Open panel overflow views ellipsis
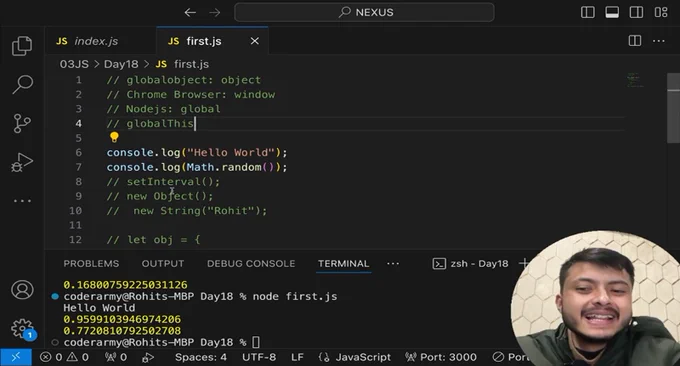The image size is (680, 366). [393, 264]
